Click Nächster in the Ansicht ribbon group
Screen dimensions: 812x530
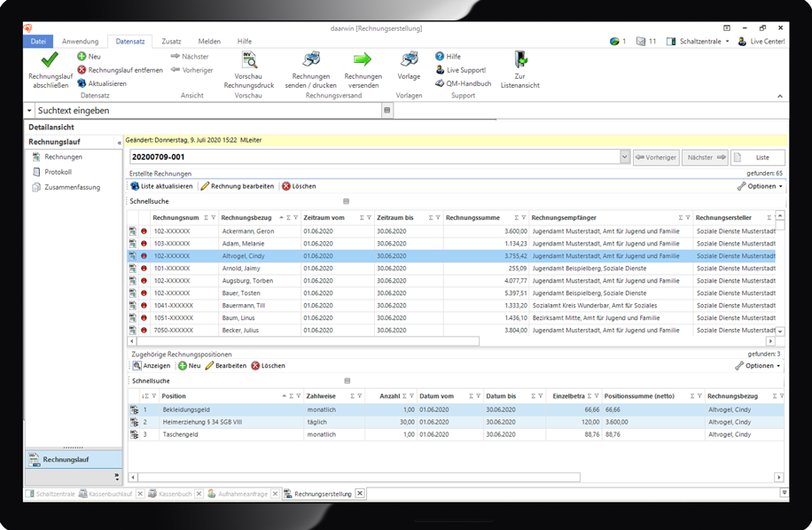click(190, 57)
